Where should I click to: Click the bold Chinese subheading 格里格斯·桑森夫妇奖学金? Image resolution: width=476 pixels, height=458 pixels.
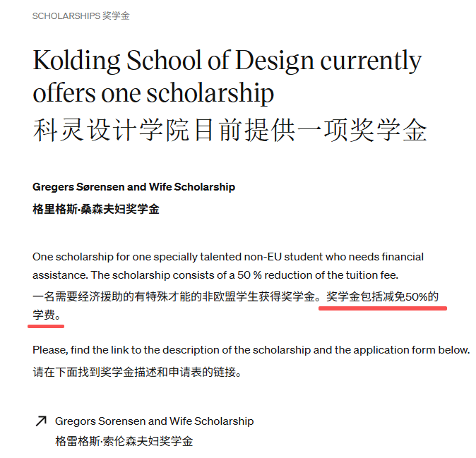click(96, 209)
